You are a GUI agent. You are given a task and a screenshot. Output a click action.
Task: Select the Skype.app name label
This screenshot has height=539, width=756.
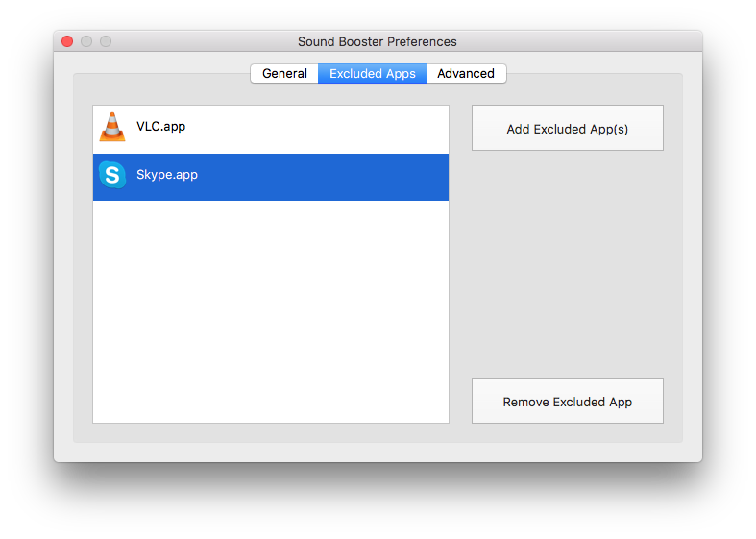pos(167,175)
